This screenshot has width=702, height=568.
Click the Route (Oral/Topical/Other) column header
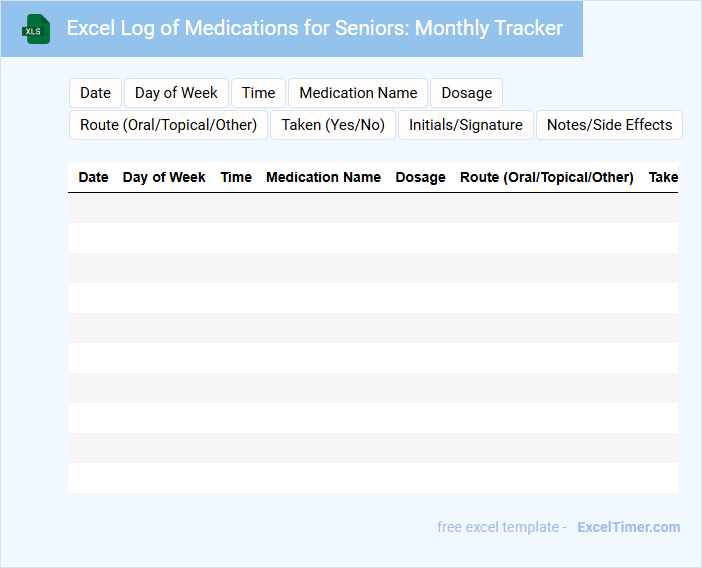546,177
